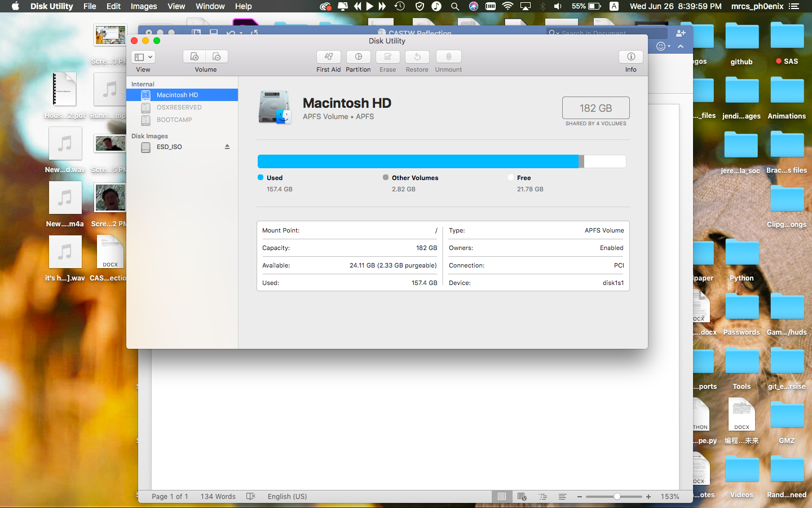
Task: Click the mrcs_ph0enix user name in menu bar
Action: (x=757, y=6)
